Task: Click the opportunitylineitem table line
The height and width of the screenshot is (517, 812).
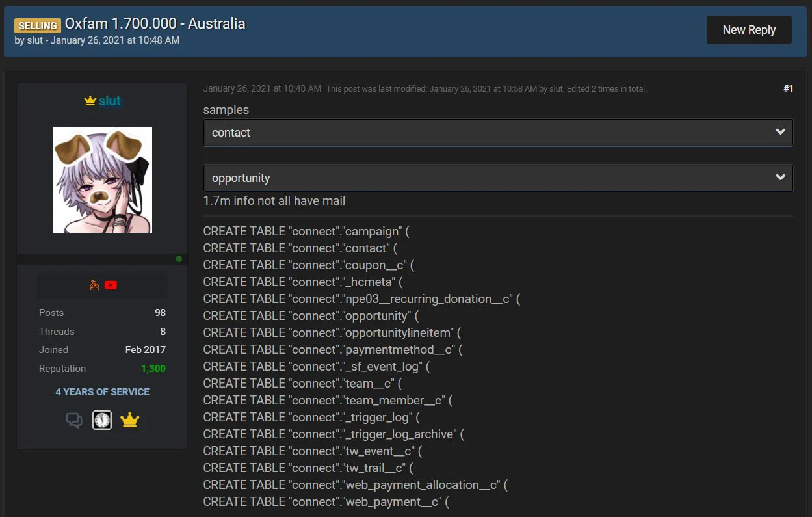Action: tap(332, 332)
